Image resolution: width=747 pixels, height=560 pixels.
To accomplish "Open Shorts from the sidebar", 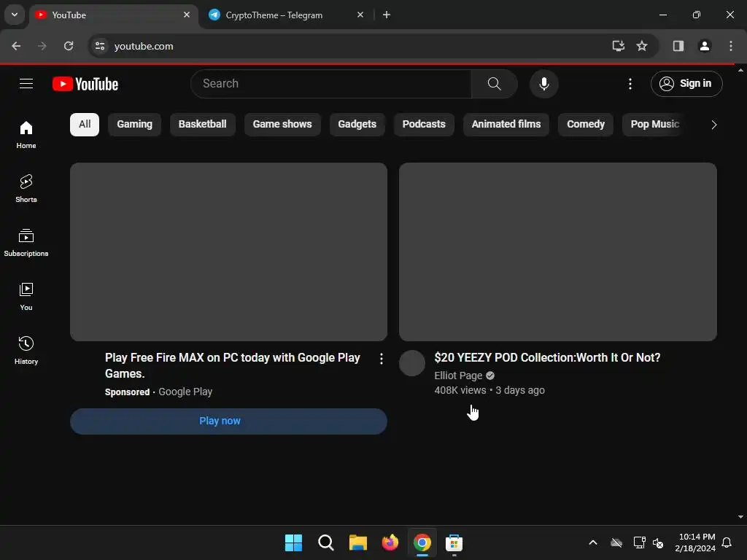I will click(x=26, y=189).
